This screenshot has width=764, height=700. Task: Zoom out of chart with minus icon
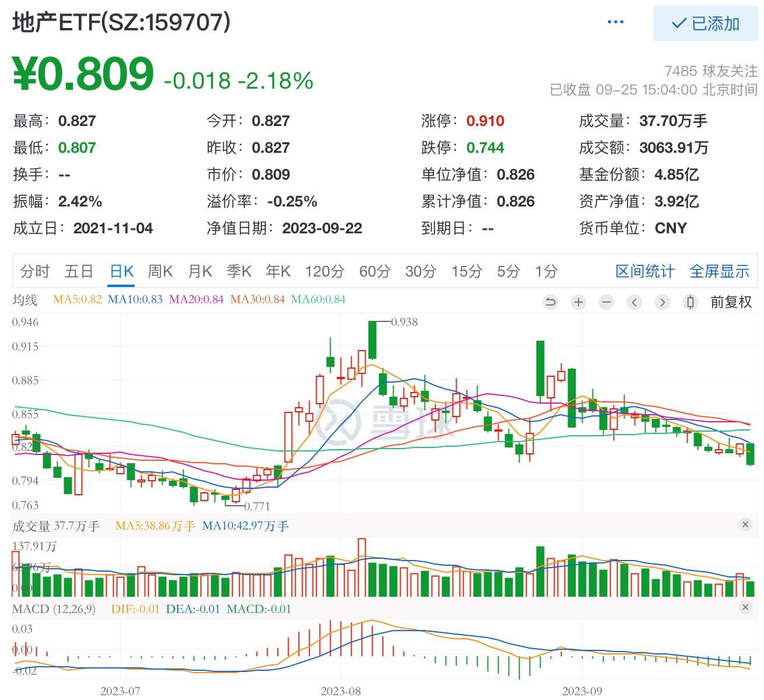point(606,302)
